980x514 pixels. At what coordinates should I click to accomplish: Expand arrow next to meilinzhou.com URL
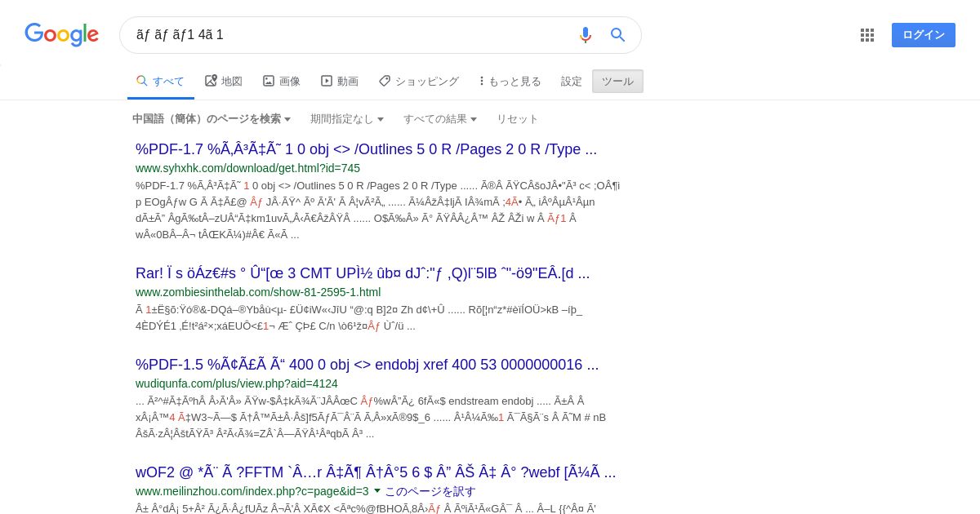(377, 491)
